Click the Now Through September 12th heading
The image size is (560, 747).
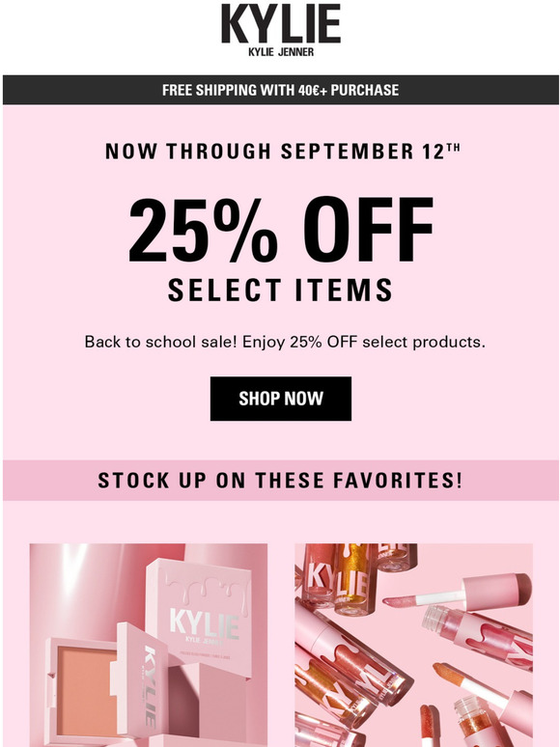pyautogui.click(x=283, y=152)
